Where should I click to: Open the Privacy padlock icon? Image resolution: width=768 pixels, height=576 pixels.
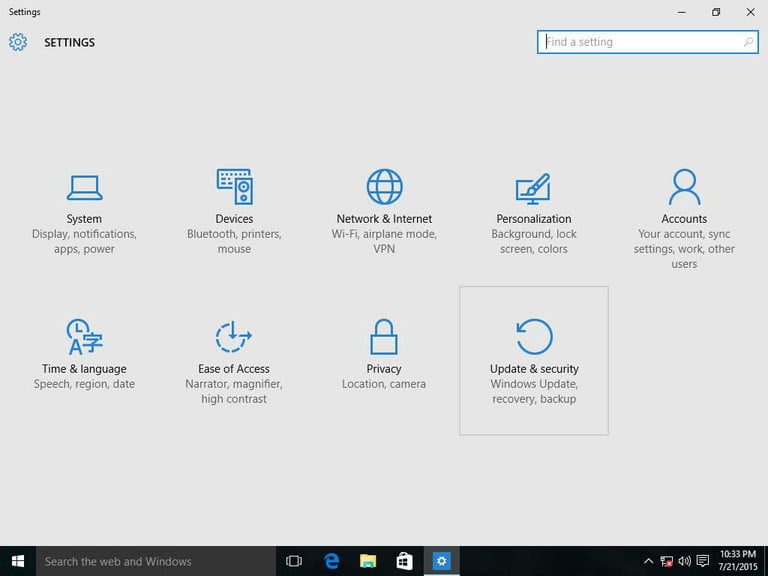tap(384, 338)
